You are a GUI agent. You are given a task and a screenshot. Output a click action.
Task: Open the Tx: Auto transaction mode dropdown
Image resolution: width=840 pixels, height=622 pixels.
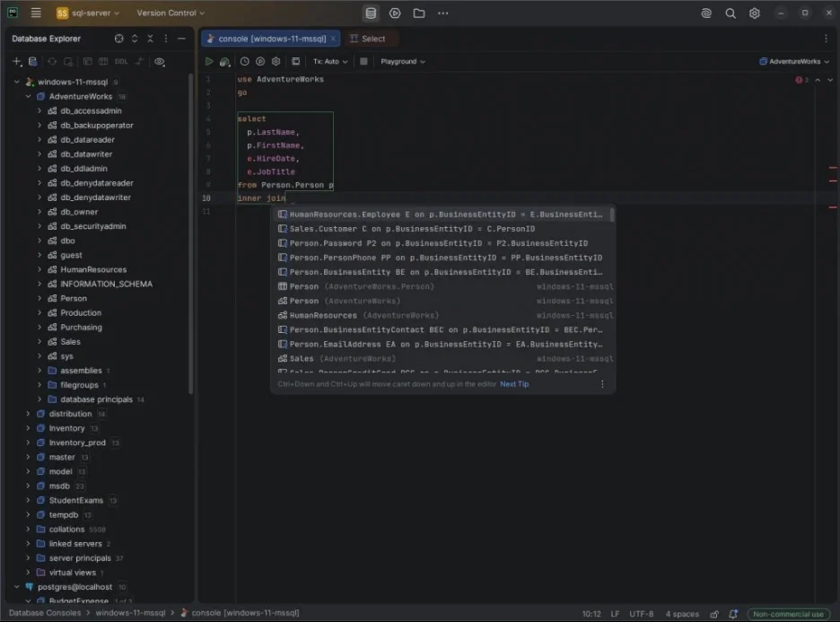click(330, 62)
